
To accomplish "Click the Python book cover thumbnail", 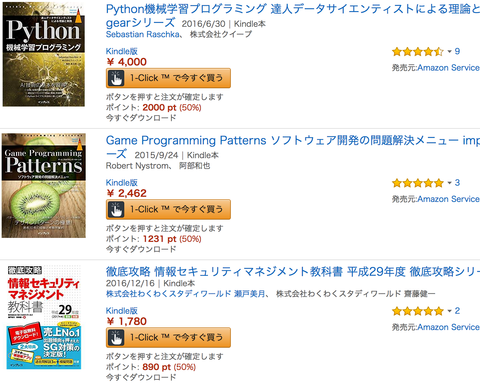I will (x=44, y=54).
